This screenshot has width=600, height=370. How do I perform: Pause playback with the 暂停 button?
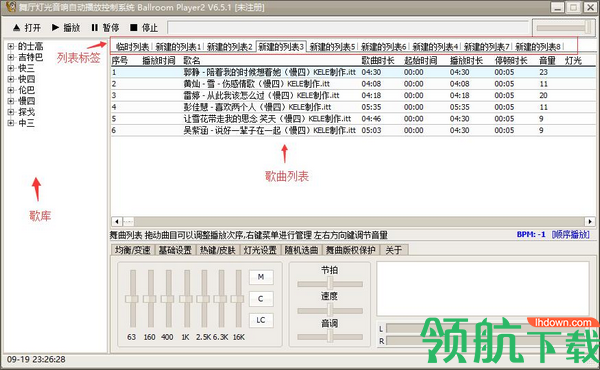pos(105,28)
